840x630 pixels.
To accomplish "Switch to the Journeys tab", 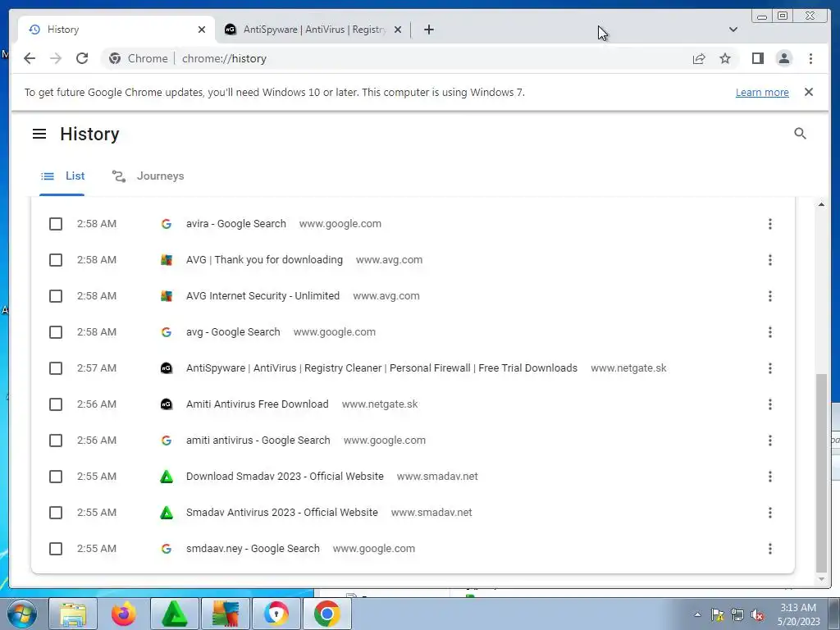I will coord(148,176).
